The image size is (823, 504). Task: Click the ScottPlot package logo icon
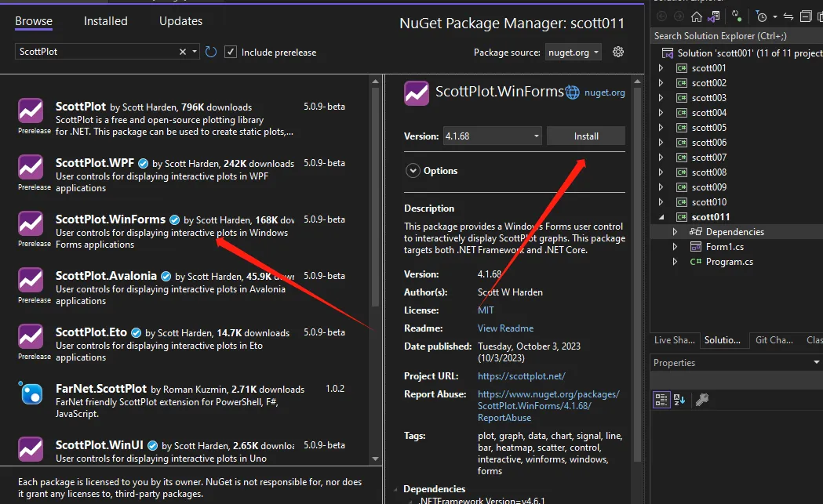(31, 111)
